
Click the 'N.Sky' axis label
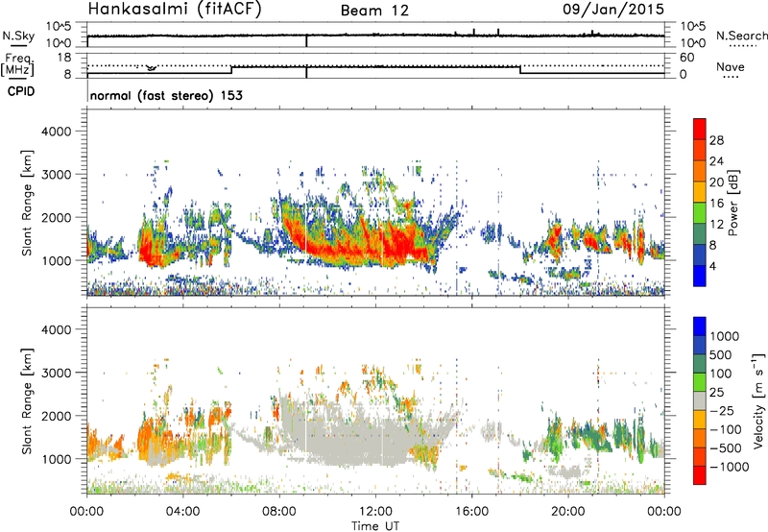click(18, 36)
